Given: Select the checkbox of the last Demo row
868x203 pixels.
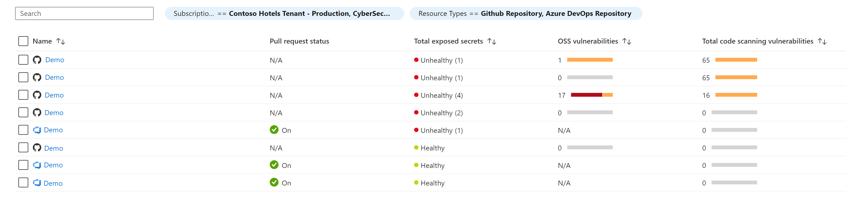Looking at the screenshot, I should pos(23,183).
